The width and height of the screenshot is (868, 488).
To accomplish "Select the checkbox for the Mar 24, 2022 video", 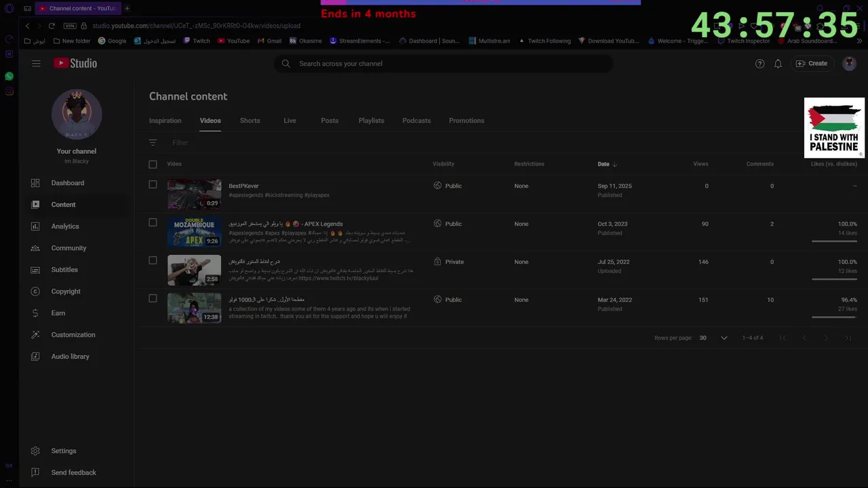I will click(x=153, y=298).
